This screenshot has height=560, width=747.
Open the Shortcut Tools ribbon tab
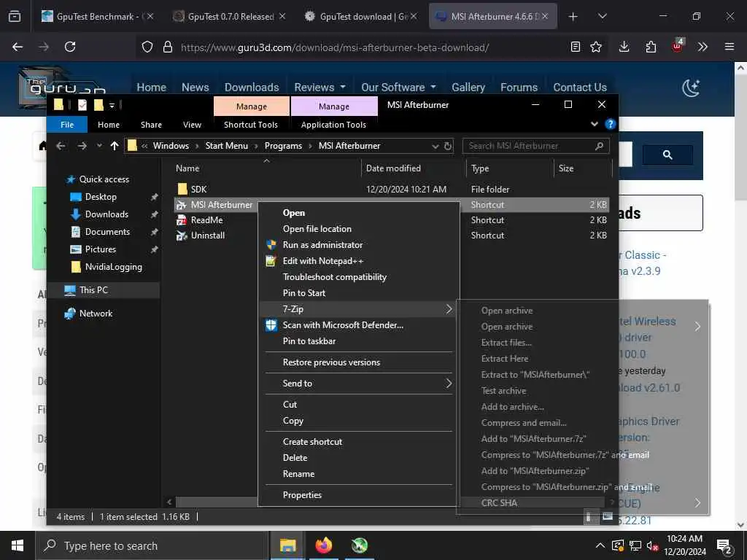[x=251, y=125]
